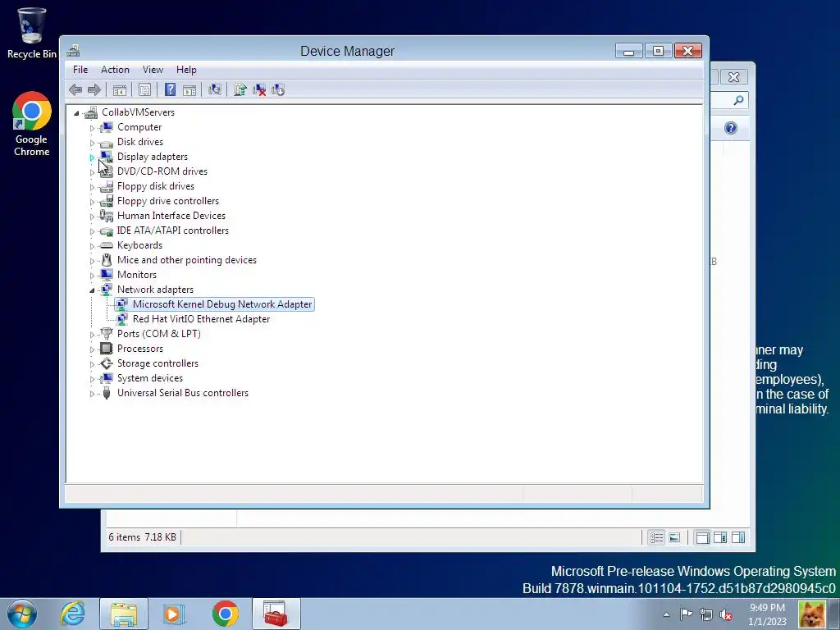Click Uninstall device toolbar icon
This screenshot has width=840, height=630.
click(259, 90)
